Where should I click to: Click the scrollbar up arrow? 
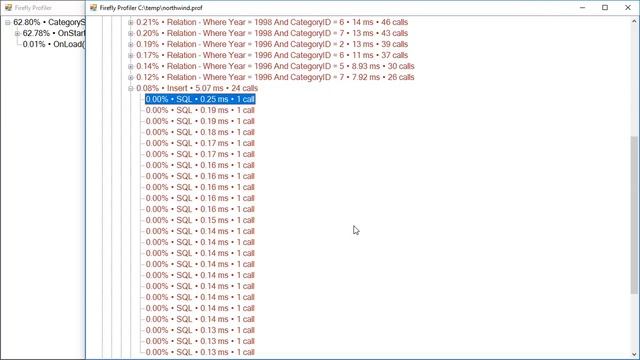click(634, 21)
